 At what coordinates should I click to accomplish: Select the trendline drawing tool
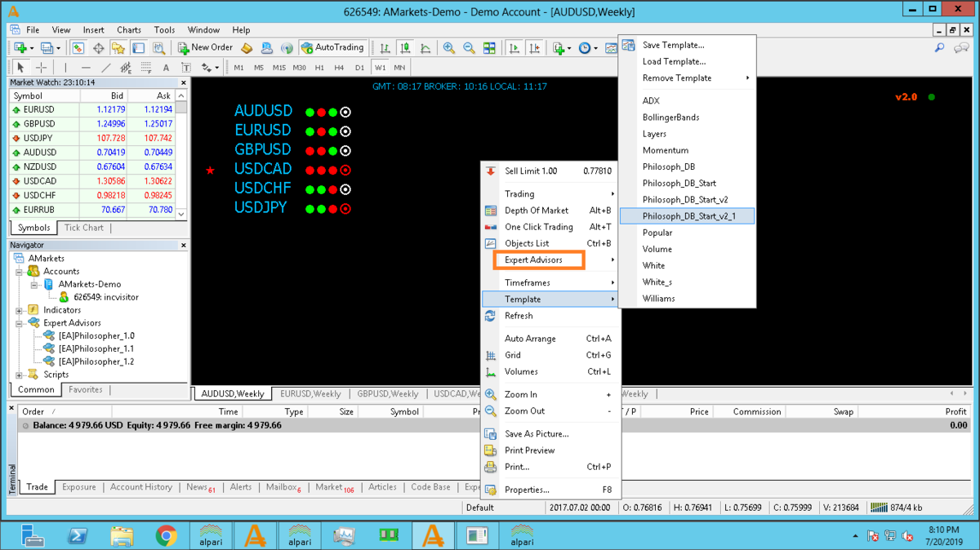click(x=106, y=68)
